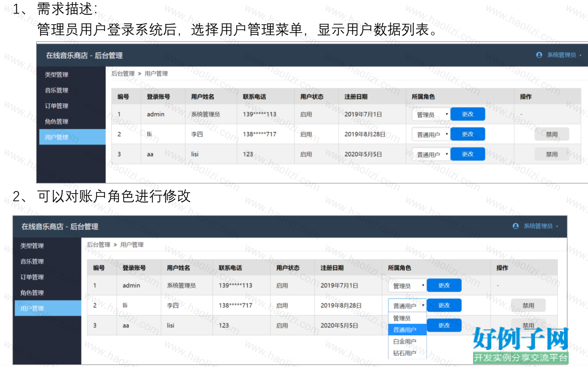
Task: Click 用户管理 breadcrumb in the upper screenshot
Action: (x=156, y=73)
